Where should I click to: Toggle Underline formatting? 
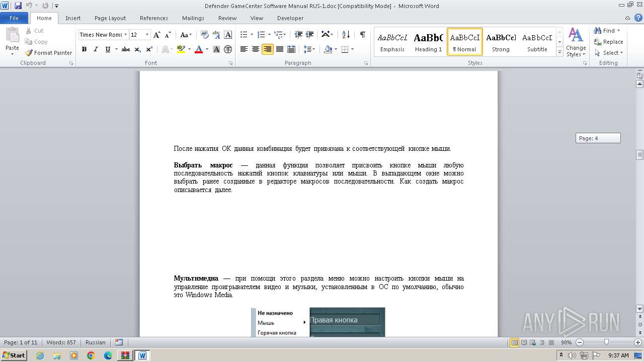pos(108,49)
